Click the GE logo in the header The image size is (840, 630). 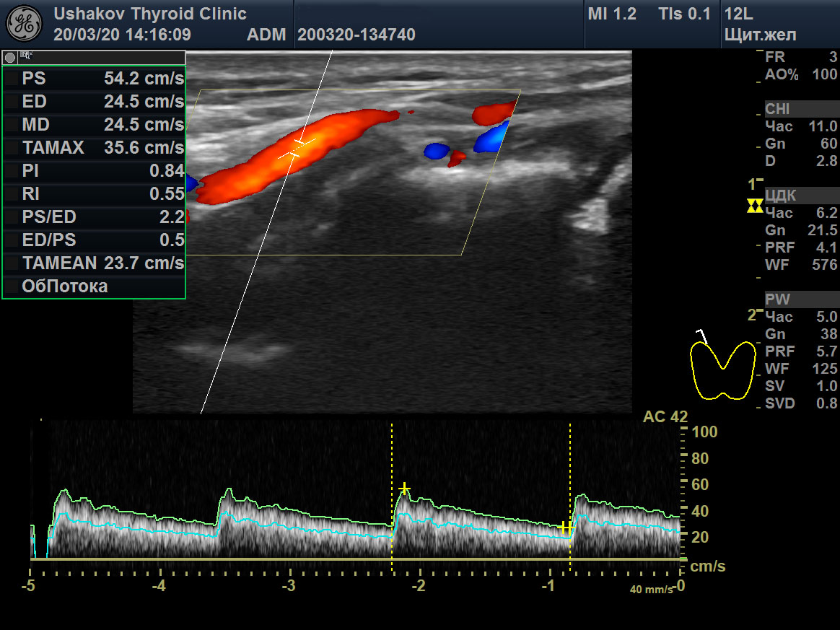[25, 24]
